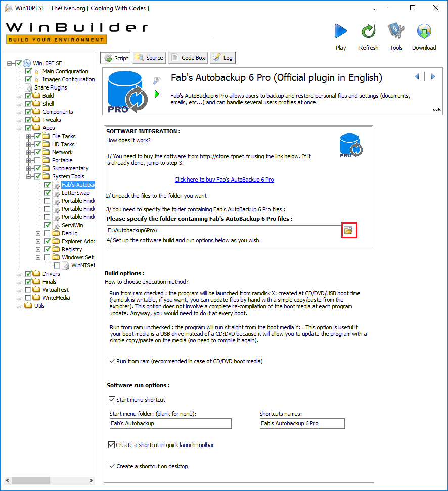
Task: Expand the Drivers tree node
Action: (19, 274)
